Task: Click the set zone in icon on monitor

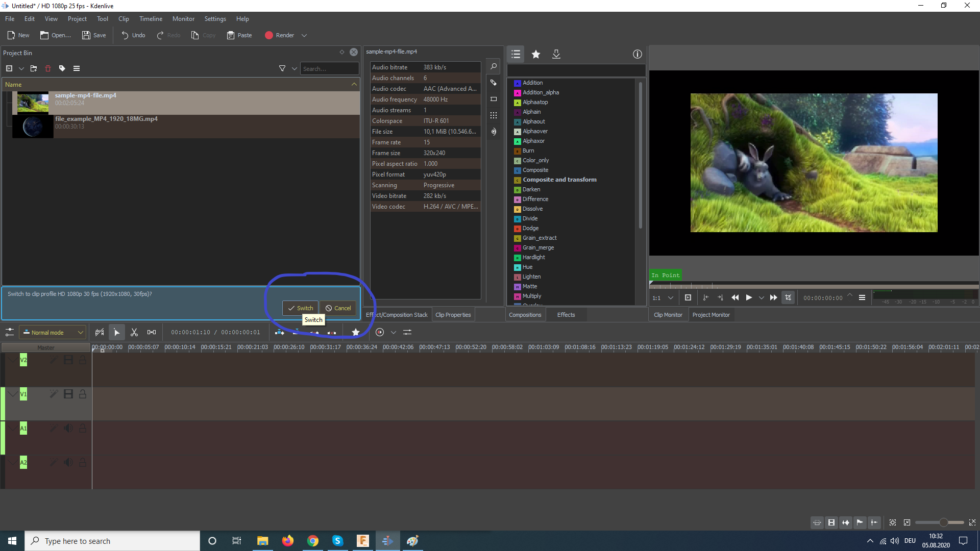Action: click(x=705, y=297)
